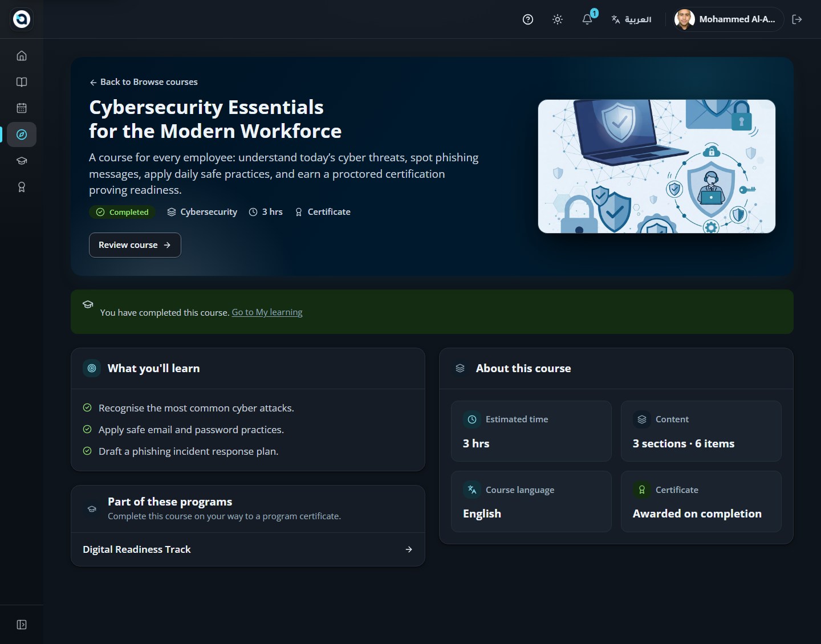The height and width of the screenshot is (644, 821).
Task: Click 'Draft a phishing incident response plan.'
Action: 189,451
